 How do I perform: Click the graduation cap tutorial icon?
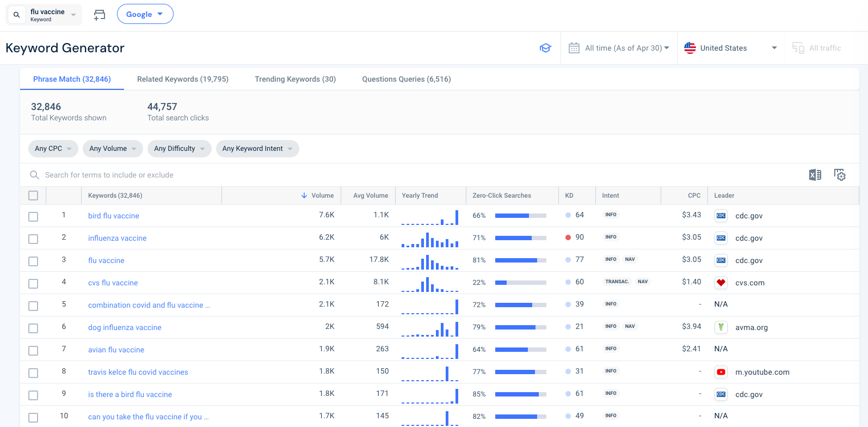[545, 48]
